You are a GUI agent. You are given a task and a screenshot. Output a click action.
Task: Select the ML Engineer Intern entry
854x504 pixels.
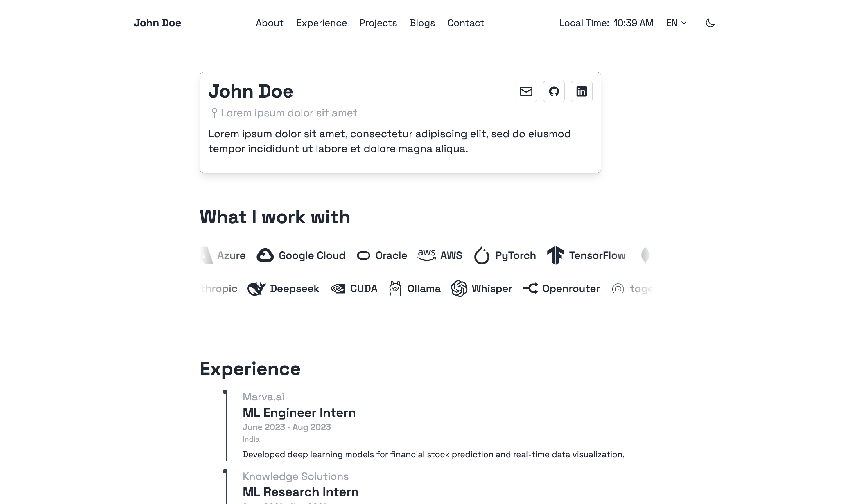299,413
